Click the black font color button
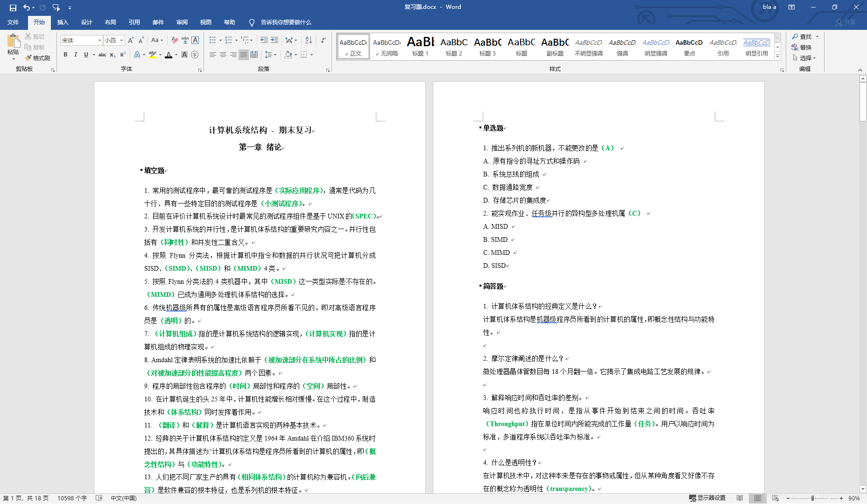The image size is (867, 504). pos(169,55)
